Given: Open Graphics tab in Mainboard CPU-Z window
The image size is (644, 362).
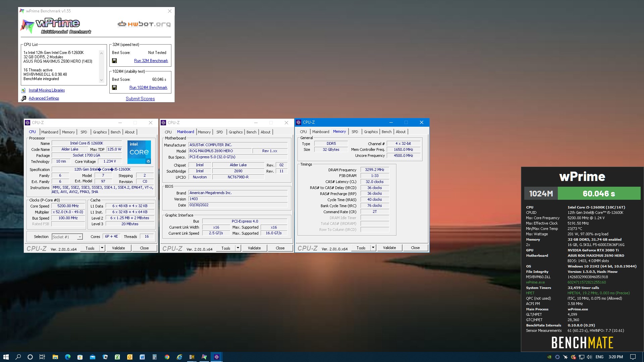Looking at the screenshot, I should pos(236,132).
